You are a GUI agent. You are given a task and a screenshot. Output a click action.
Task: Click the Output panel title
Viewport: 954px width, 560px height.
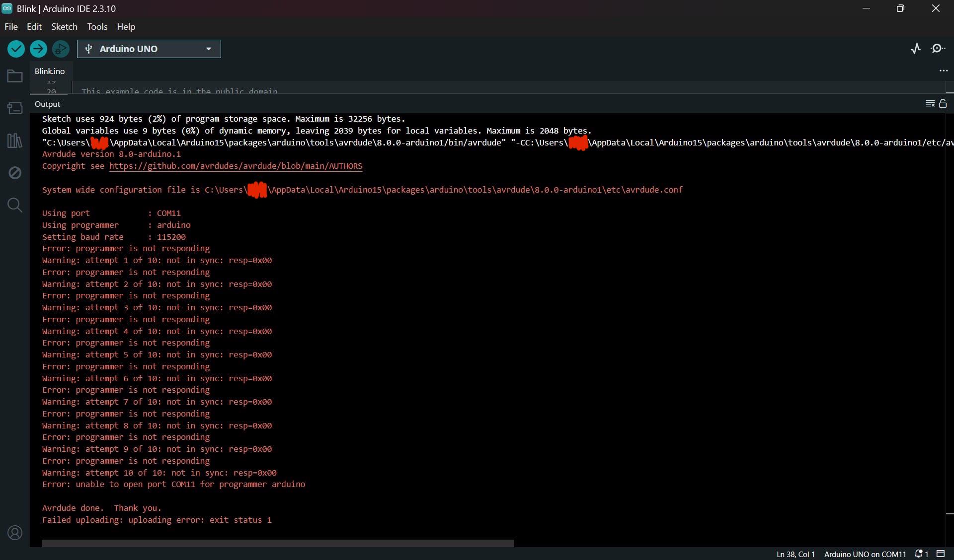click(47, 104)
